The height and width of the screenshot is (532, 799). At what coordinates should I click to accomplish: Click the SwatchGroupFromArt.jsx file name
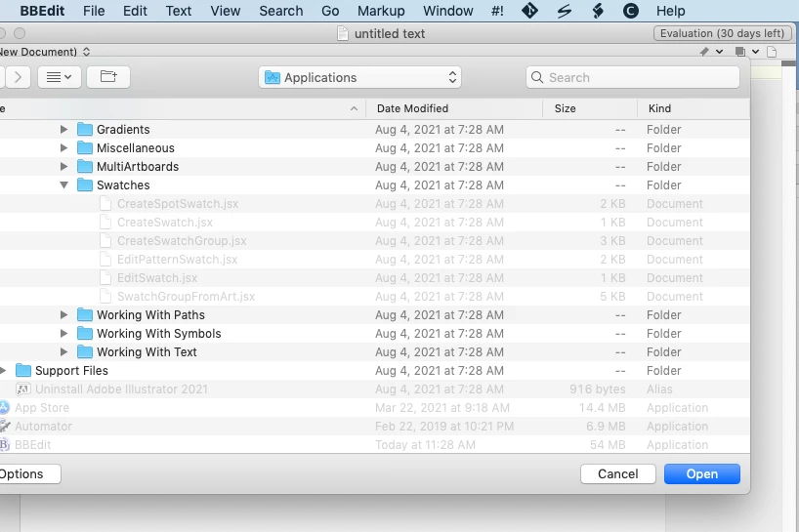(186, 297)
